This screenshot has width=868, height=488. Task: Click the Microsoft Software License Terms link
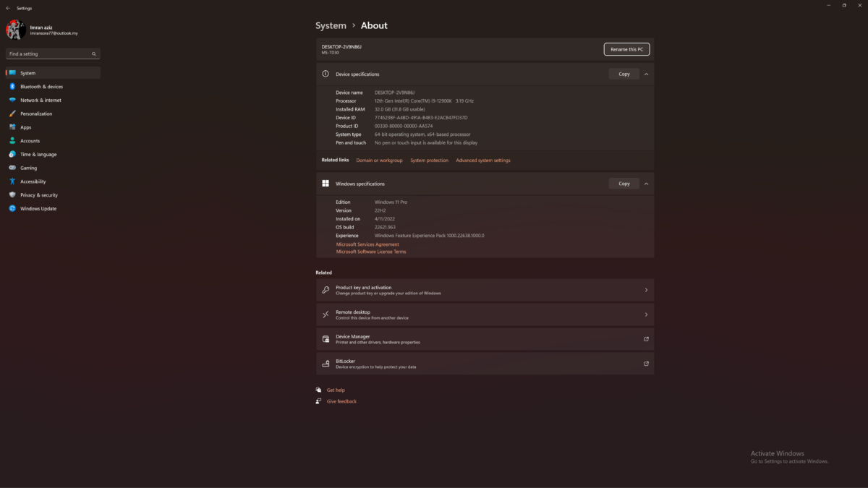click(x=371, y=252)
